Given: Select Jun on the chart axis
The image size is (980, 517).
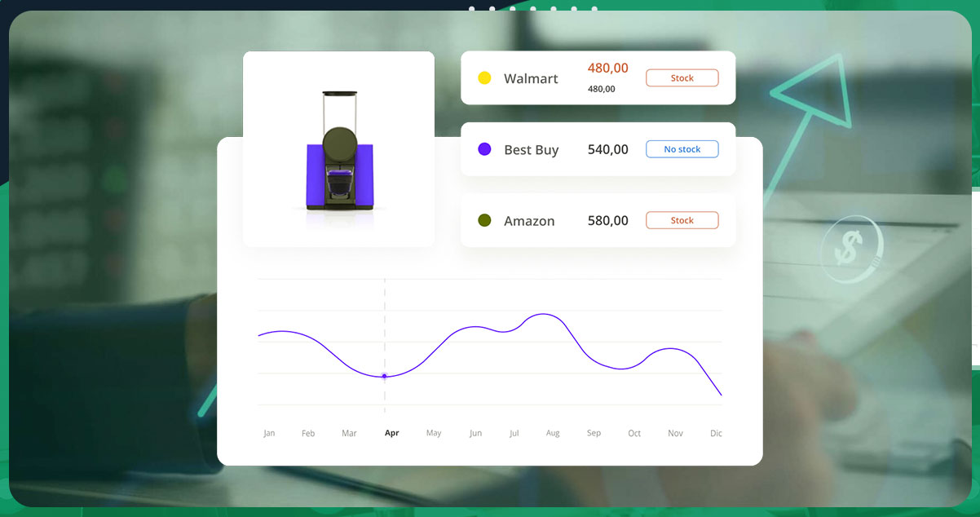Looking at the screenshot, I should [x=475, y=433].
